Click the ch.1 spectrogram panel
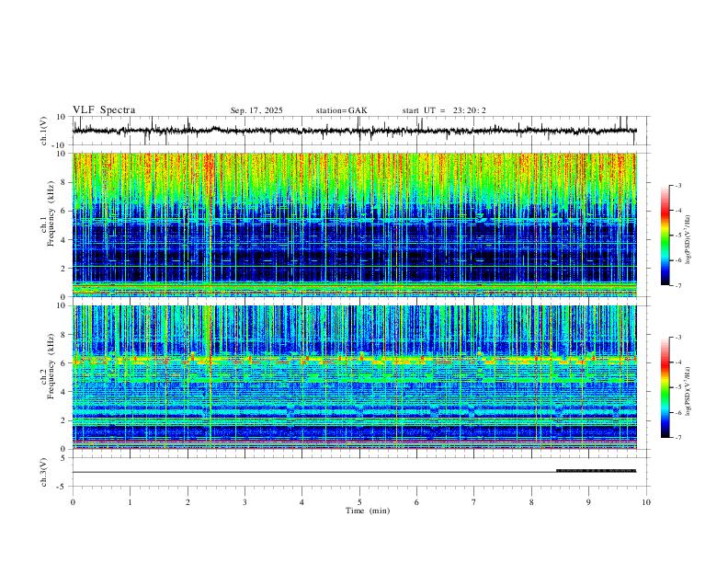Image resolution: width=728 pixels, height=563 pixels. (355, 224)
